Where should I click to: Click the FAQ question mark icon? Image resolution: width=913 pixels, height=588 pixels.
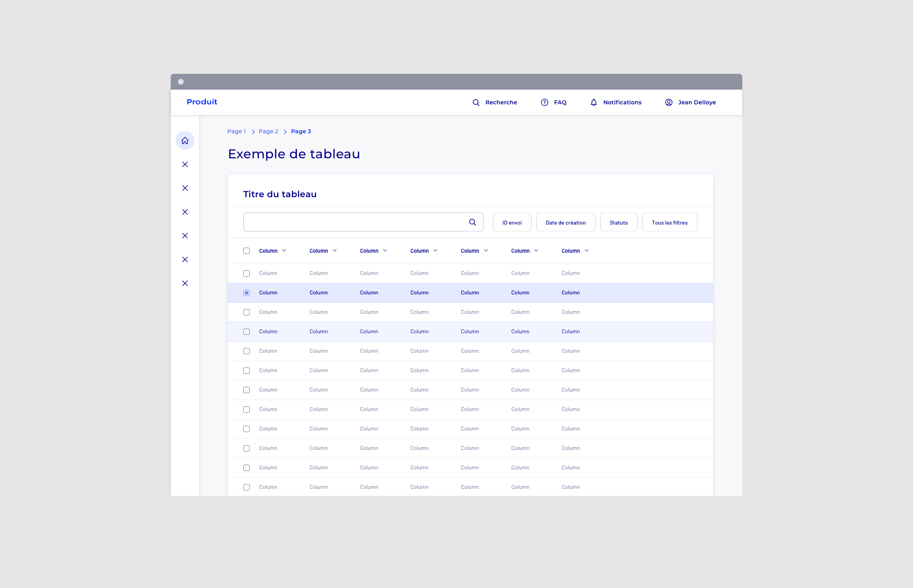click(545, 102)
